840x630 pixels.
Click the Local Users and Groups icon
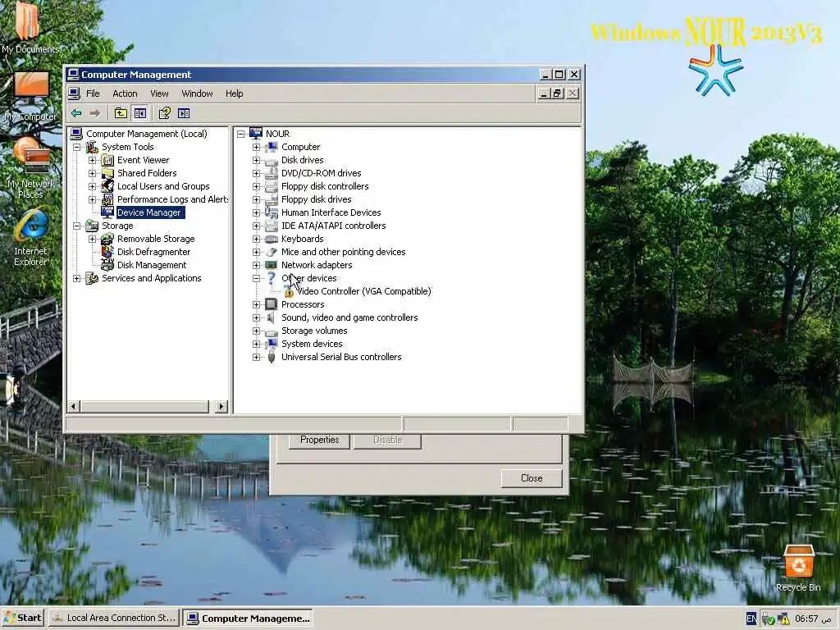click(107, 186)
